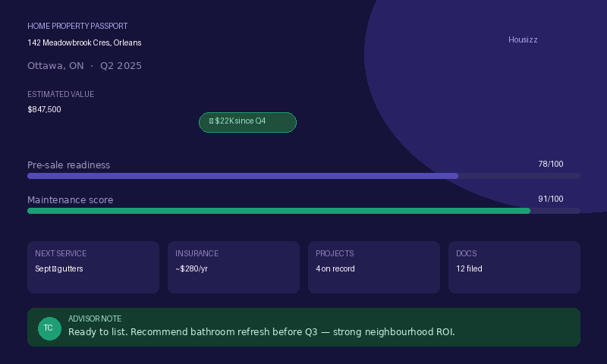Click the Pre-sale readiness progress bar
The width and height of the screenshot is (607, 364).
(x=304, y=176)
